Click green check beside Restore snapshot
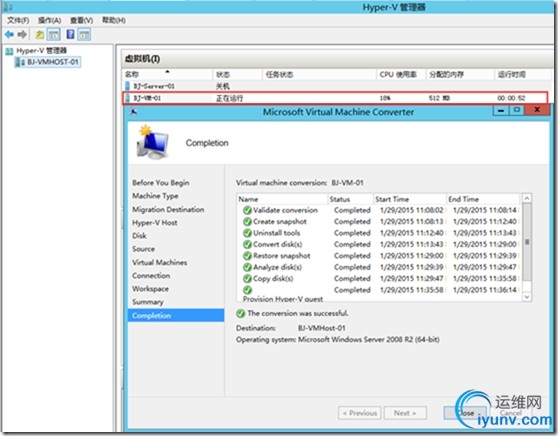This screenshot has width=558, height=436. (247, 256)
